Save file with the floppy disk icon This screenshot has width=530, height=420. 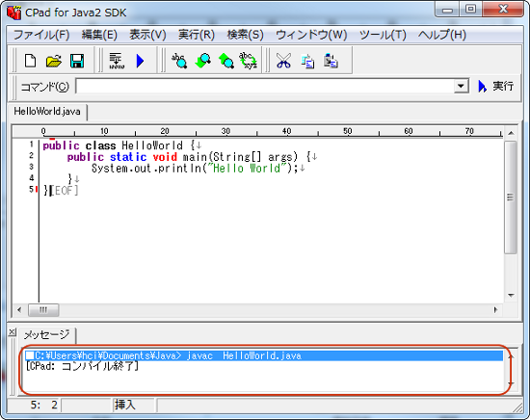tap(77, 61)
